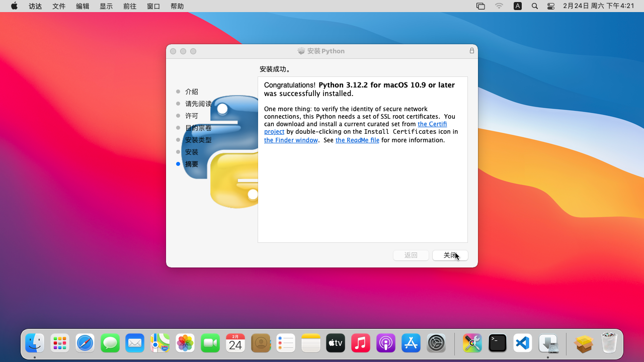Screen dimensions: 644x362
Task: Click the 请先阅读 step in sidebar
Action: coord(198,104)
